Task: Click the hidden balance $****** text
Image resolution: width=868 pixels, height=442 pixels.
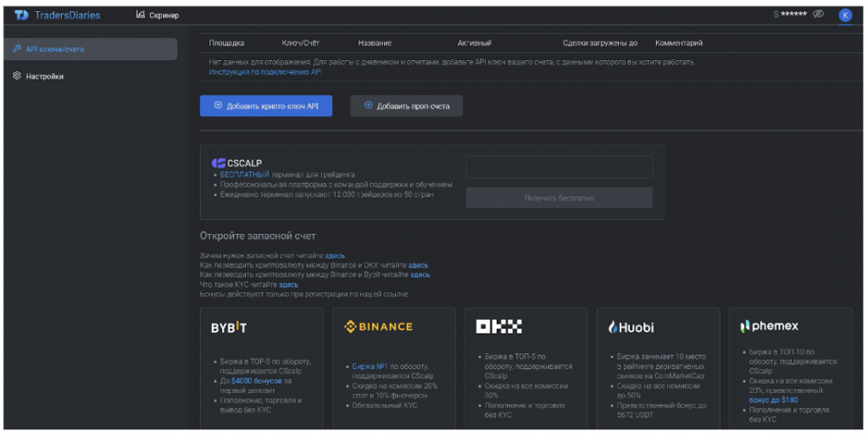Action: tap(790, 14)
